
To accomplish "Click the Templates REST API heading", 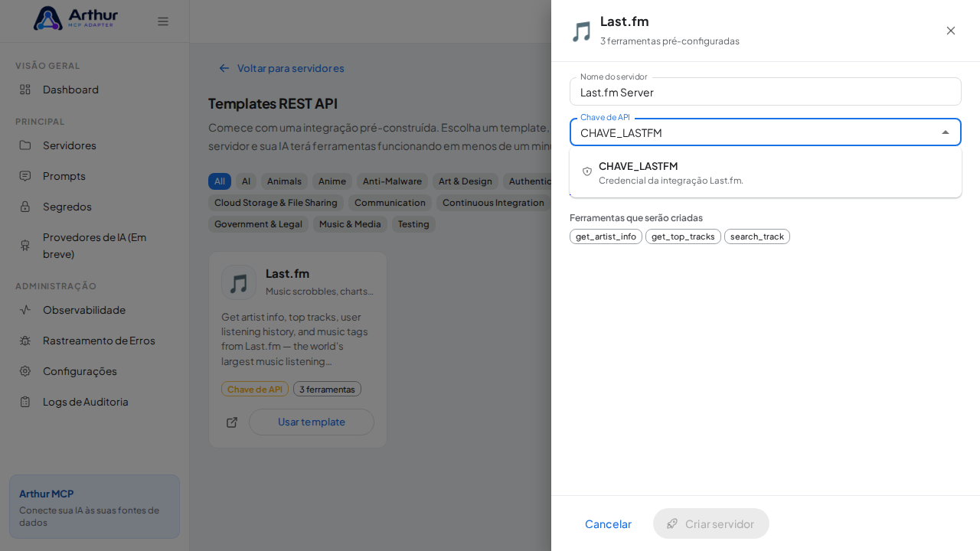I will (x=273, y=103).
